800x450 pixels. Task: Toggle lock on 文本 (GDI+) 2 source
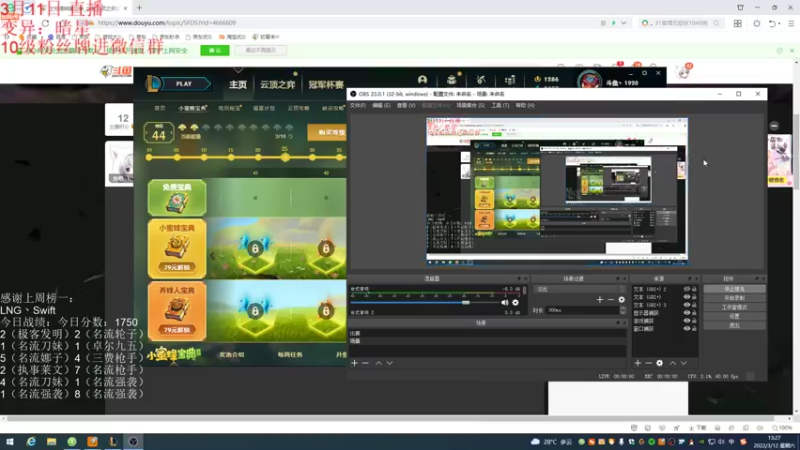point(694,289)
